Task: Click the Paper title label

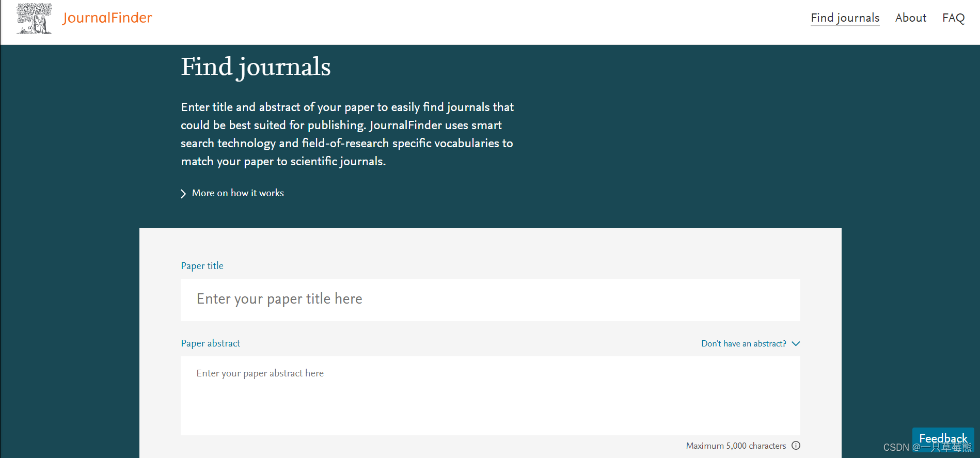Action: coord(202,266)
